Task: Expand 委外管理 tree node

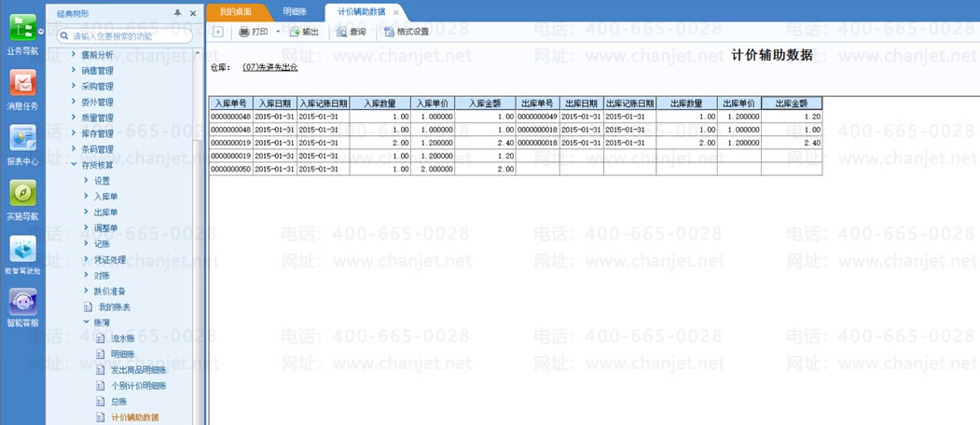Action: pos(74,102)
